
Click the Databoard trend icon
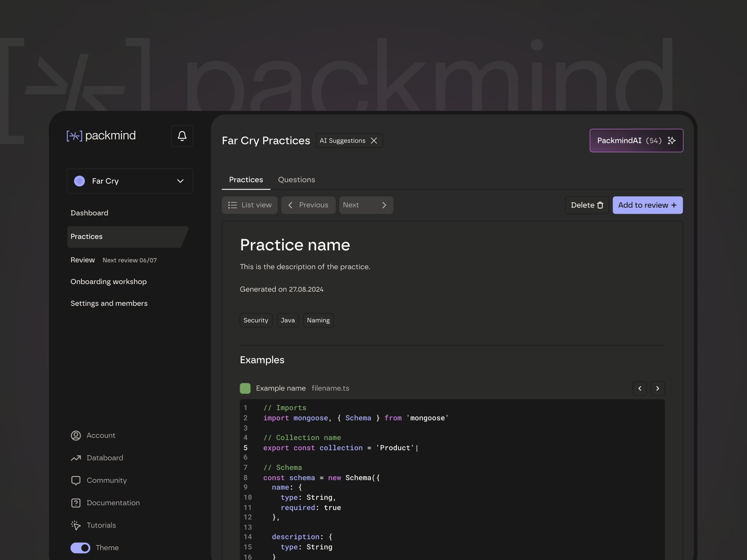pyautogui.click(x=76, y=458)
